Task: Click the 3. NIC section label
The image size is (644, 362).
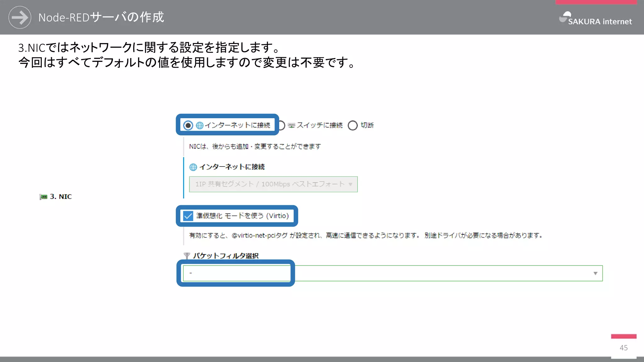Action: tap(61, 197)
